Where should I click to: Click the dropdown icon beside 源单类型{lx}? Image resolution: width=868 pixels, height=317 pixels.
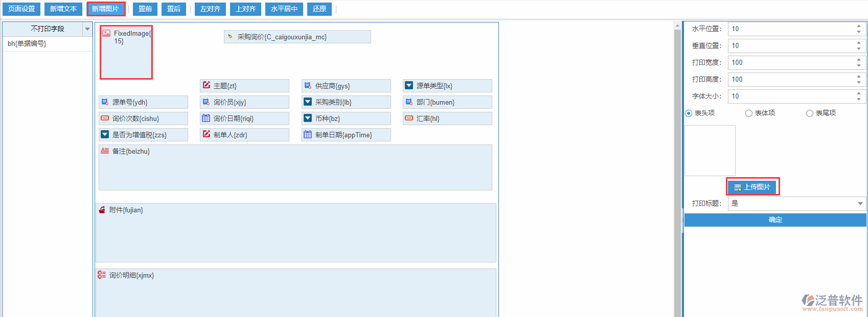(409, 86)
